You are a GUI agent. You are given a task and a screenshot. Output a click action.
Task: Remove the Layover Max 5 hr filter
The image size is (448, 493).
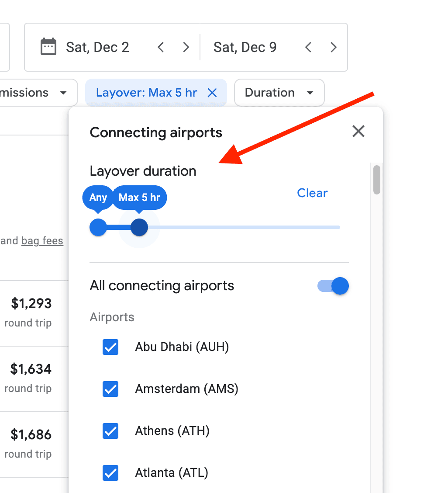212,93
